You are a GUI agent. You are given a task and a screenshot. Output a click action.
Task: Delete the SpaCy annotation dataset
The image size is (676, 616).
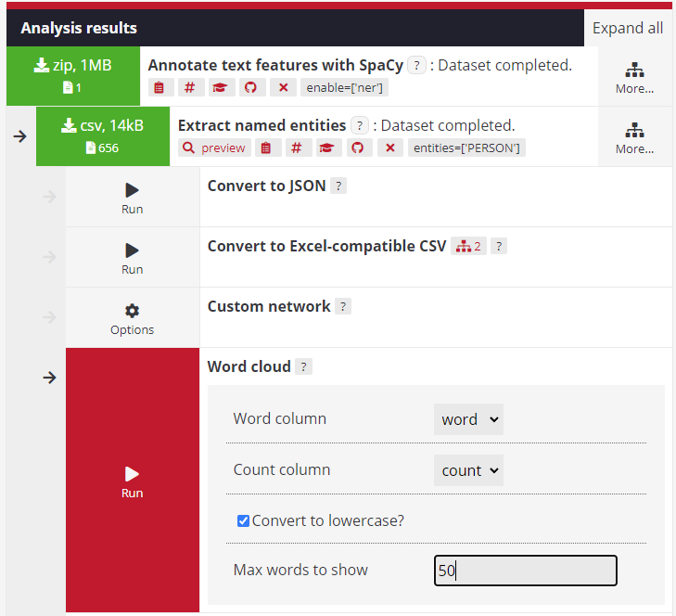(283, 87)
